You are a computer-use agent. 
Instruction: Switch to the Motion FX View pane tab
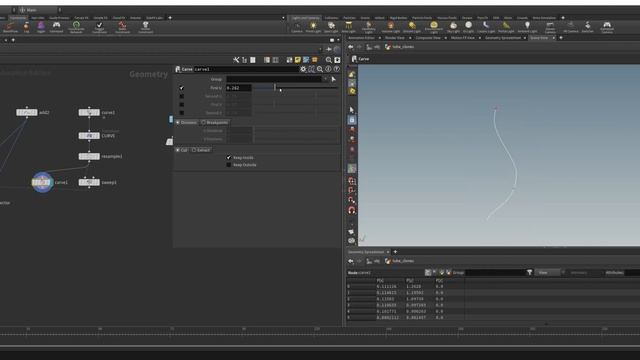(462, 38)
